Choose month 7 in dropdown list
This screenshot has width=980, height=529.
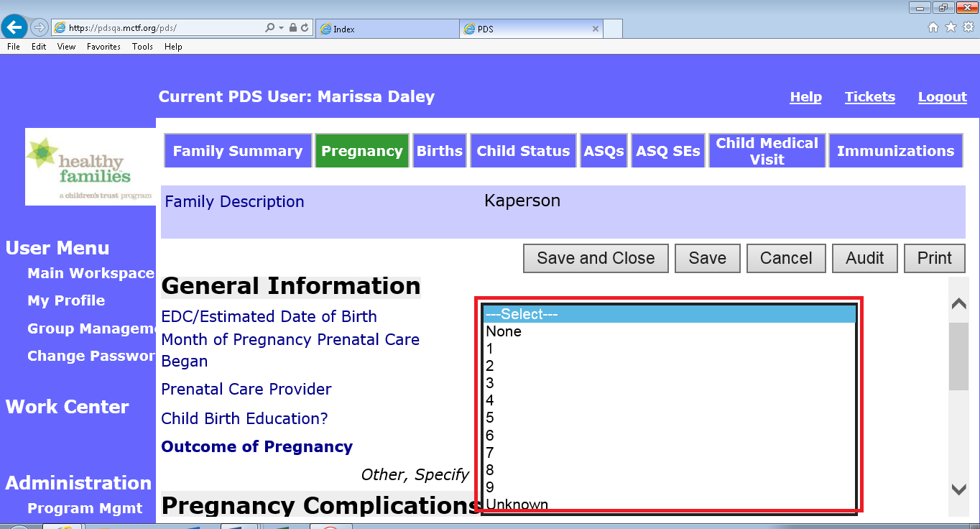pos(669,452)
